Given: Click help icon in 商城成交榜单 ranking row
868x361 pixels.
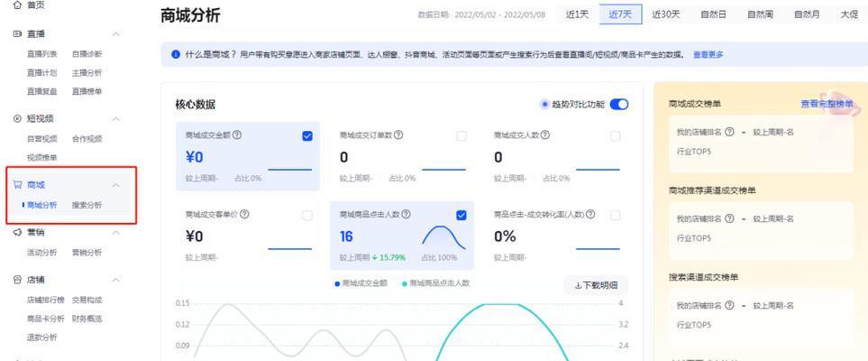Looking at the screenshot, I should [x=729, y=132].
